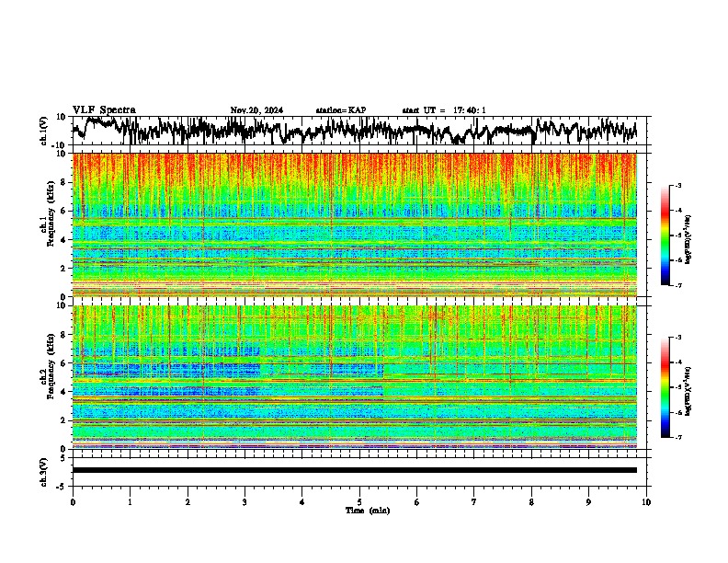Click "0" on ch.2 frequency axis
728x563 pixels.
63,449
